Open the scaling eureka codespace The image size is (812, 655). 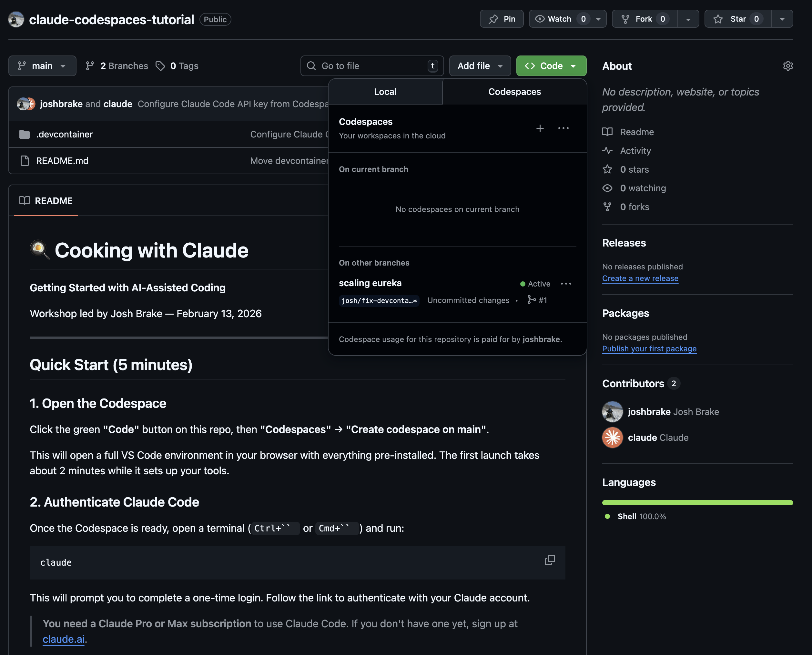[x=370, y=283]
